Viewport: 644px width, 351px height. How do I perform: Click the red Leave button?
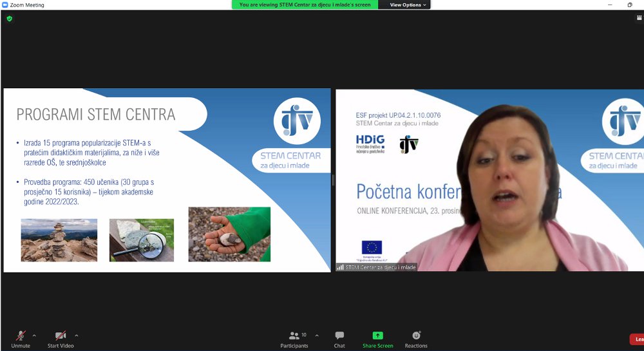point(637,339)
